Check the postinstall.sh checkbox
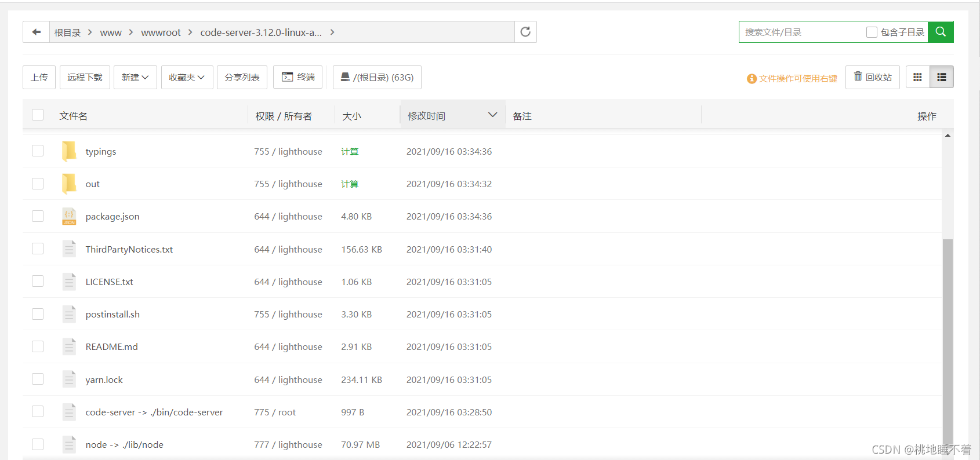The height and width of the screenshot is (460, 980). 38,313
